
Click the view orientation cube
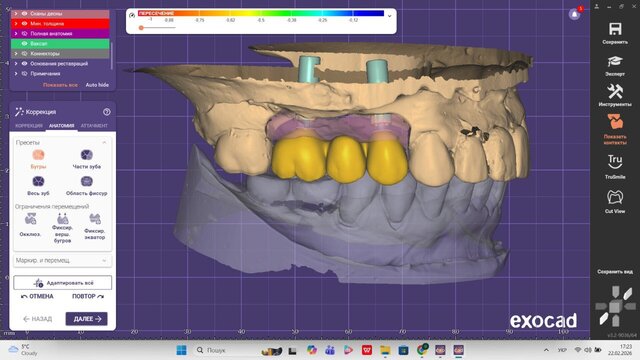(615, 306)
